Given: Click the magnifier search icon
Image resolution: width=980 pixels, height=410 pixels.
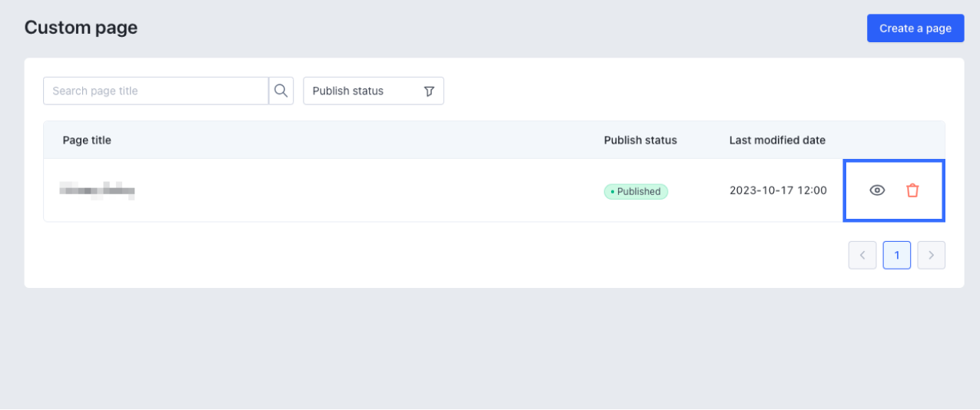Looking at the screenshot, I should coord(281,91).
